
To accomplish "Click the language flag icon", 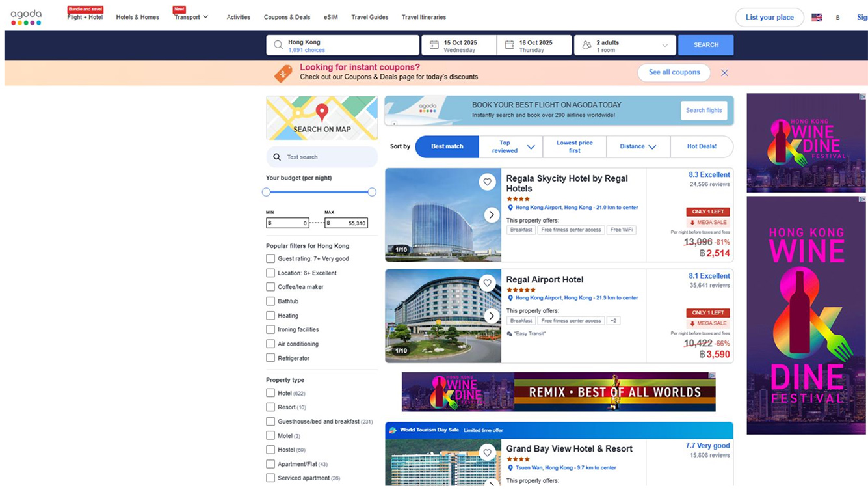I will 817,18.
